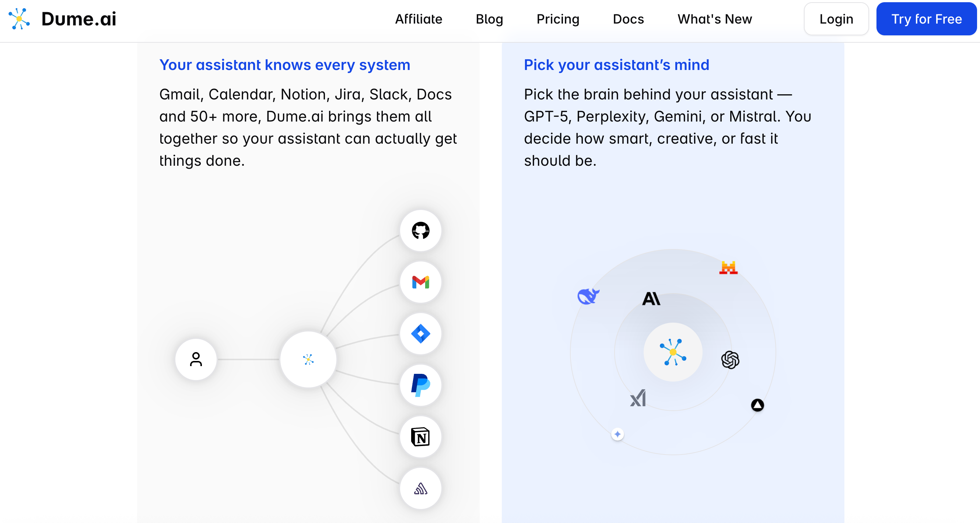The width and height of the screenshot is (980, 523).
Task: Click the PayPal integration icon
Action: [x=420, y=385]
